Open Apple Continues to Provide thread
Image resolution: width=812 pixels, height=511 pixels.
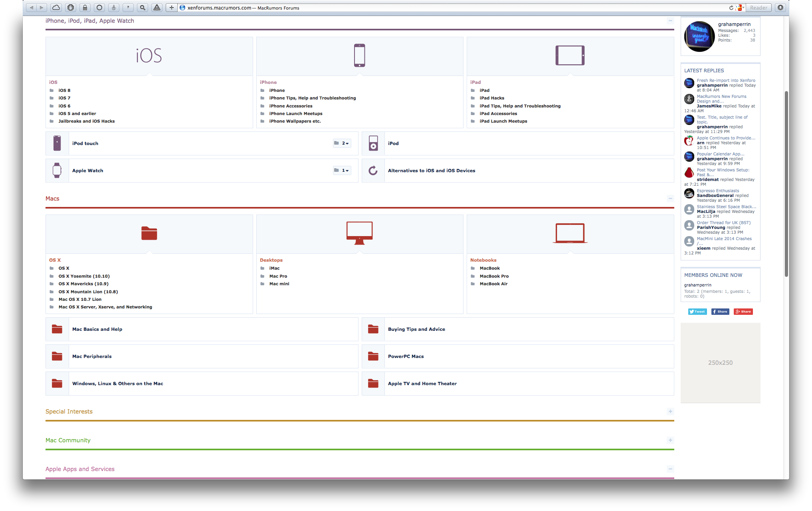726,138
